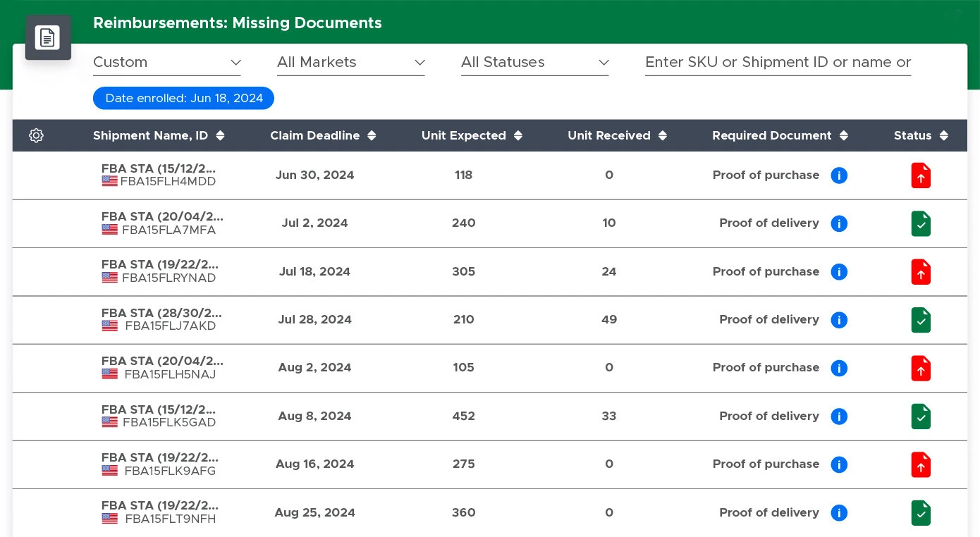
Task: Select shipment ID FBA15FLA7MFA text
Action: 169,230
